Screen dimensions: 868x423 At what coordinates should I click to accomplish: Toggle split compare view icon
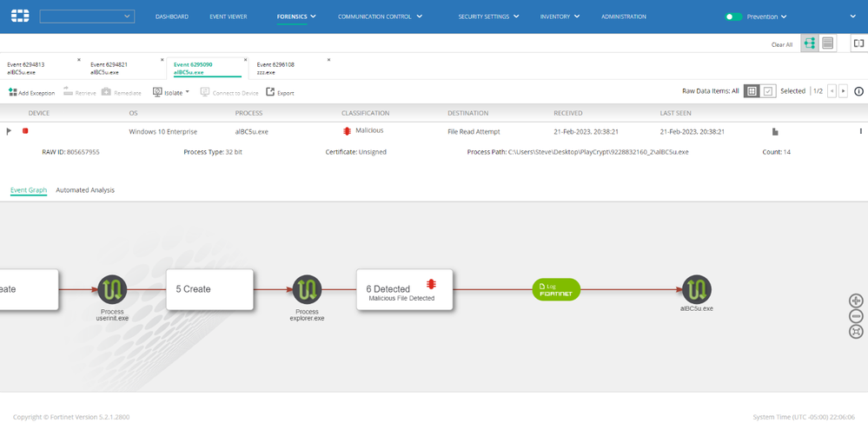click(x=858, y=43)
